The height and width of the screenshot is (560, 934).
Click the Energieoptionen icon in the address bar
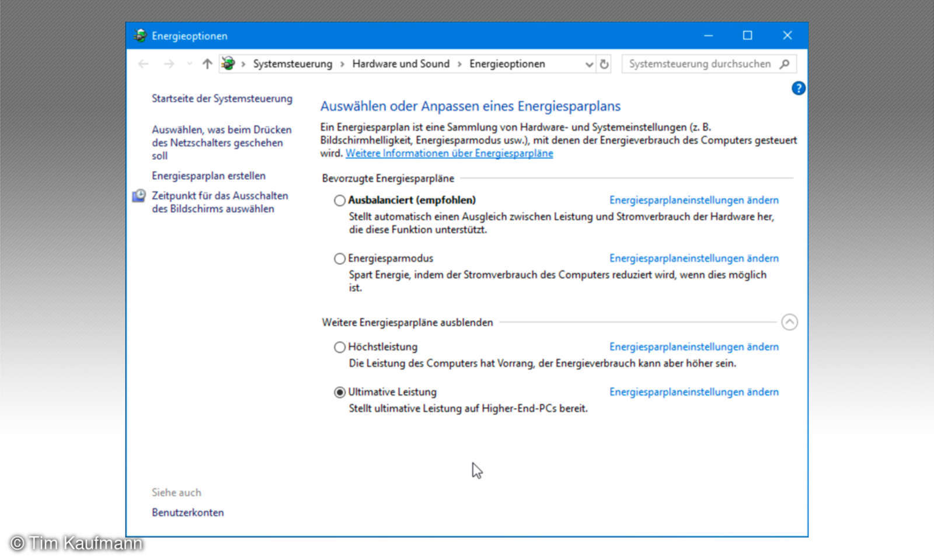pos(228,64)
